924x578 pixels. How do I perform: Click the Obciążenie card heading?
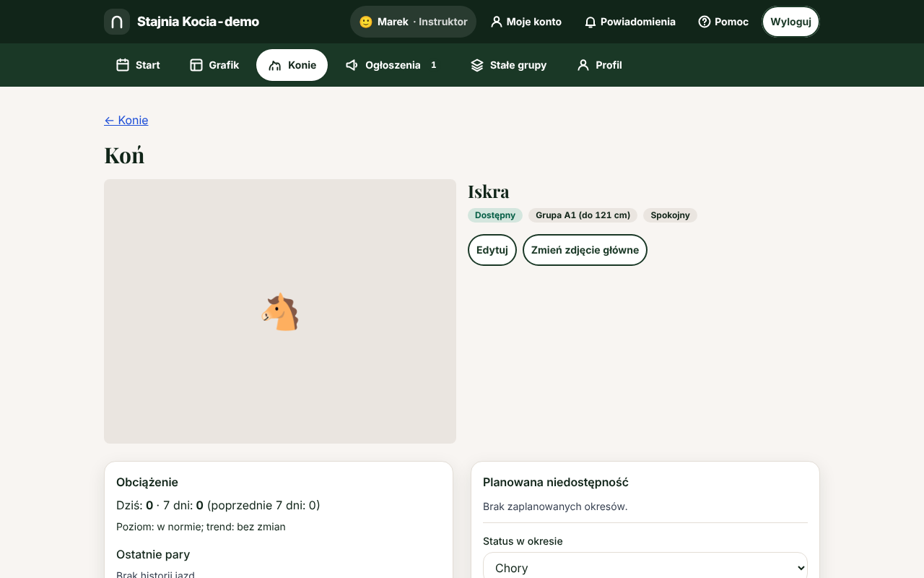(x=147, y=482)
